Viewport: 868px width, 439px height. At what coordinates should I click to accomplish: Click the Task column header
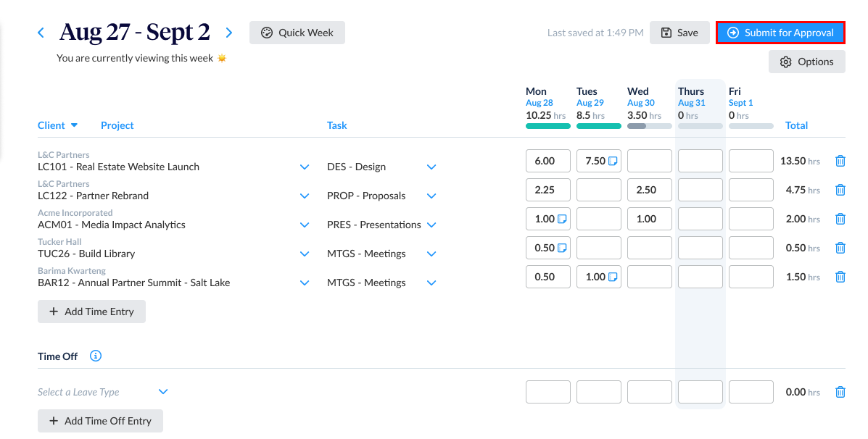pyautogui.click(x=336, y=125)
